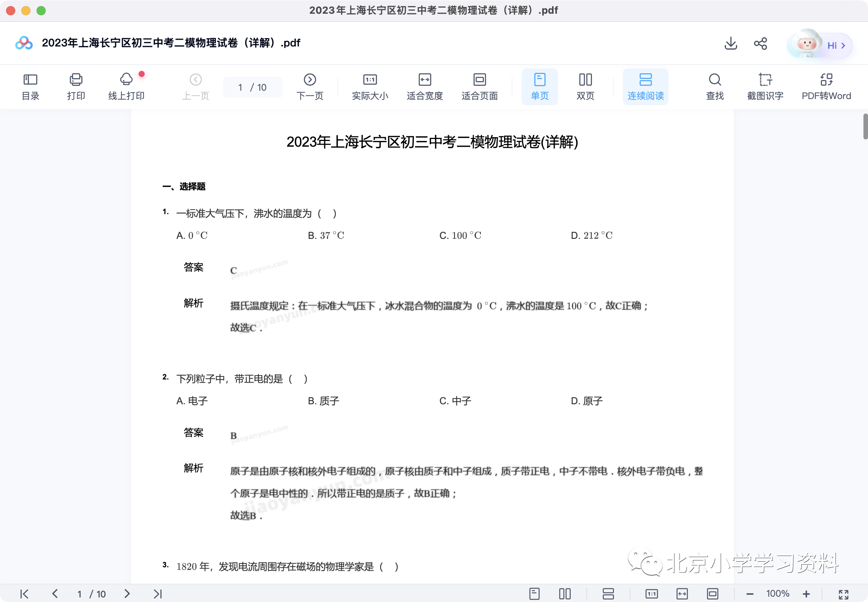Enter fullscreen mode via bottom bar icon
Image resolution: width=868 pixels, height=602 pixels.
pos(844,594)
